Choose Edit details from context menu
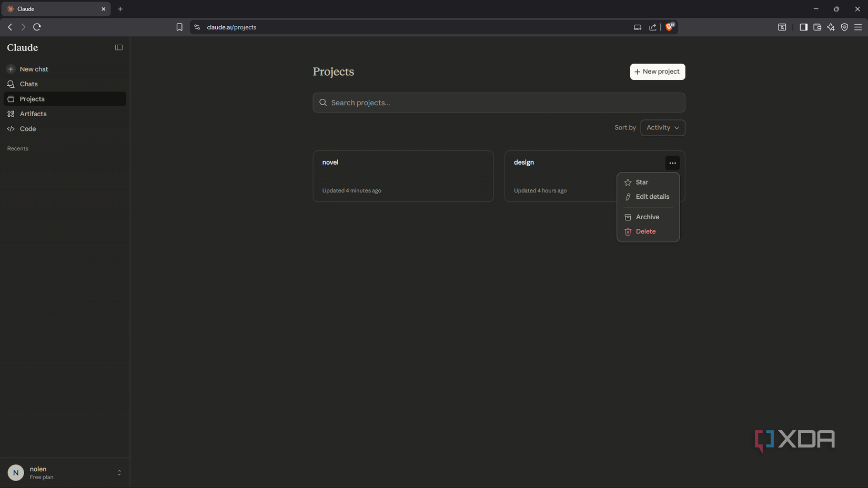The image size is (868, 488). pos(648,197)
